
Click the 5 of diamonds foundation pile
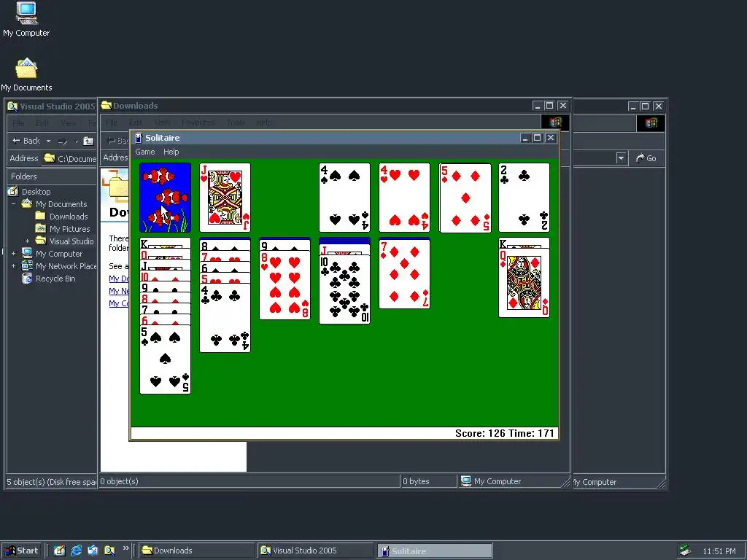coord(465,198)
